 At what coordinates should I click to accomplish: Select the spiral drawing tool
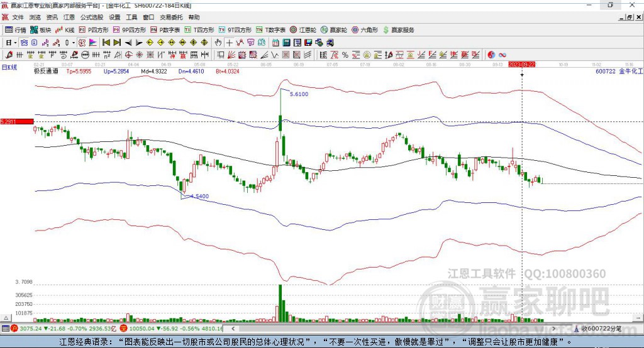64,55
